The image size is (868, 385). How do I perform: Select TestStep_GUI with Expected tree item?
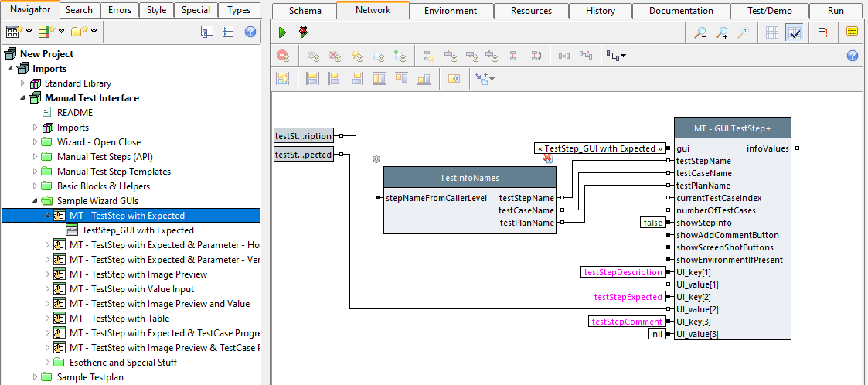[138, 230]
